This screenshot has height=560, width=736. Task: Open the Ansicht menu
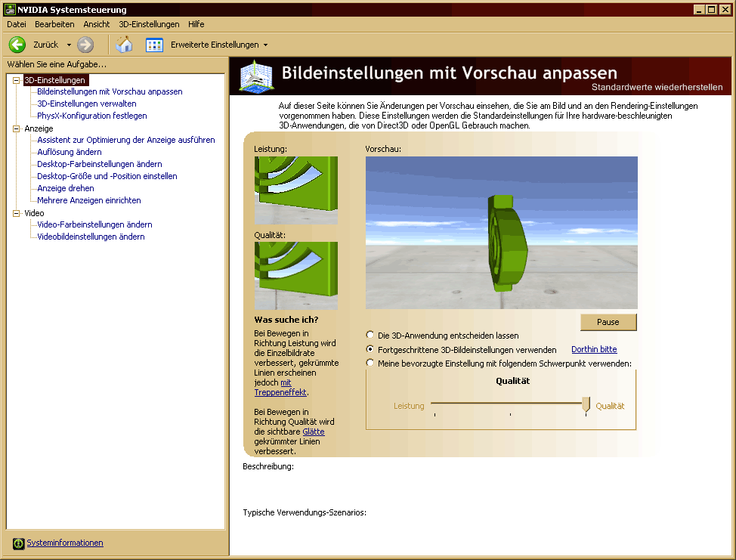pos(96,24)
